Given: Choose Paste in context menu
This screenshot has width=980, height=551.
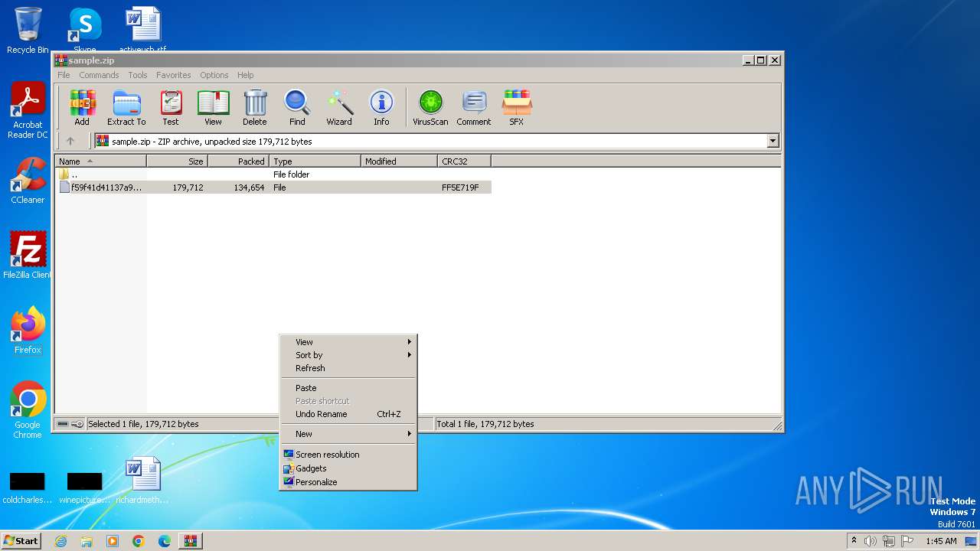Looking at the screenshot, I should pyautogui.click(x=348, y=388).
